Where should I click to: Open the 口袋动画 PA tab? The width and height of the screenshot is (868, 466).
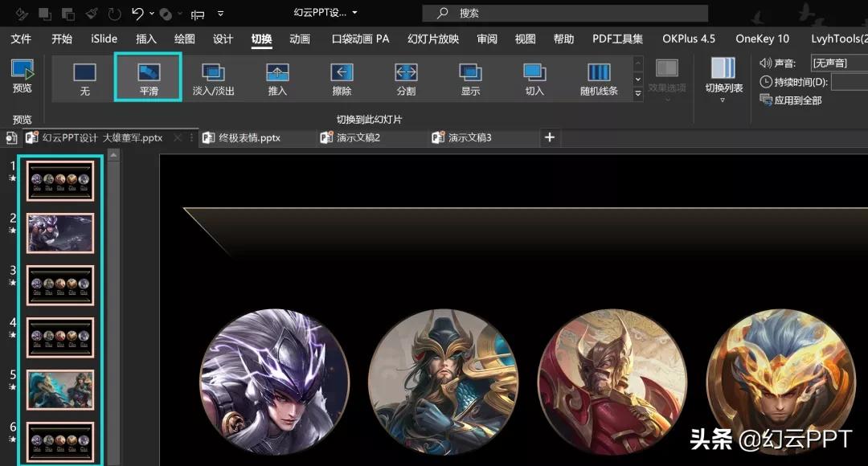(x=360, y=39)
